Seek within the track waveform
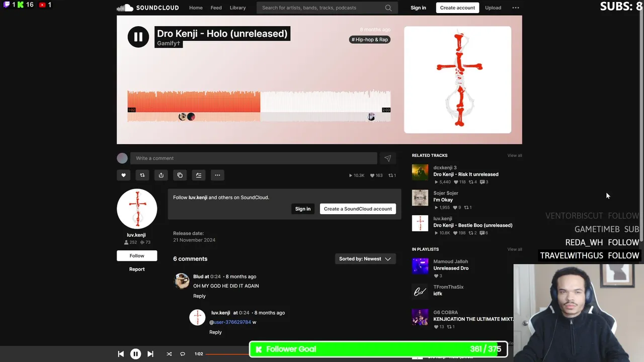The width and height of the screenshot is (644, 362). pos(259,106)
